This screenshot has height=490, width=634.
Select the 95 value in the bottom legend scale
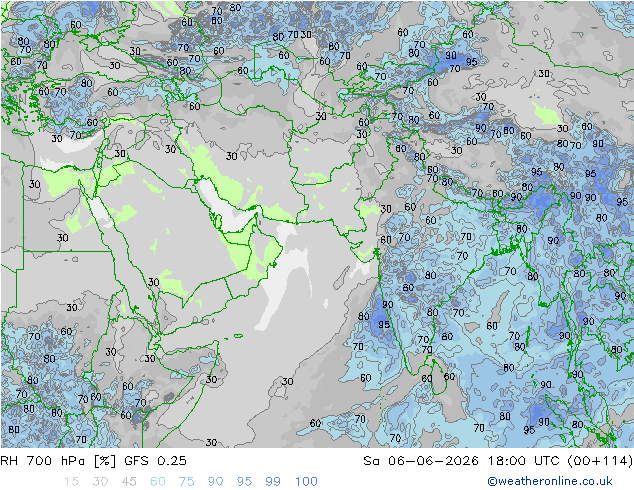point(244,482)
